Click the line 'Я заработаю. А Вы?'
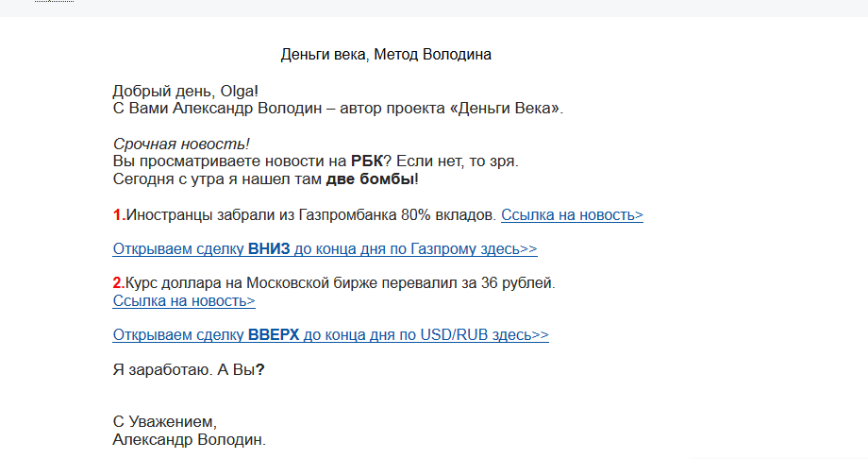Image resolution: width=868 pixels, height=459 pixels. point(189,370)
